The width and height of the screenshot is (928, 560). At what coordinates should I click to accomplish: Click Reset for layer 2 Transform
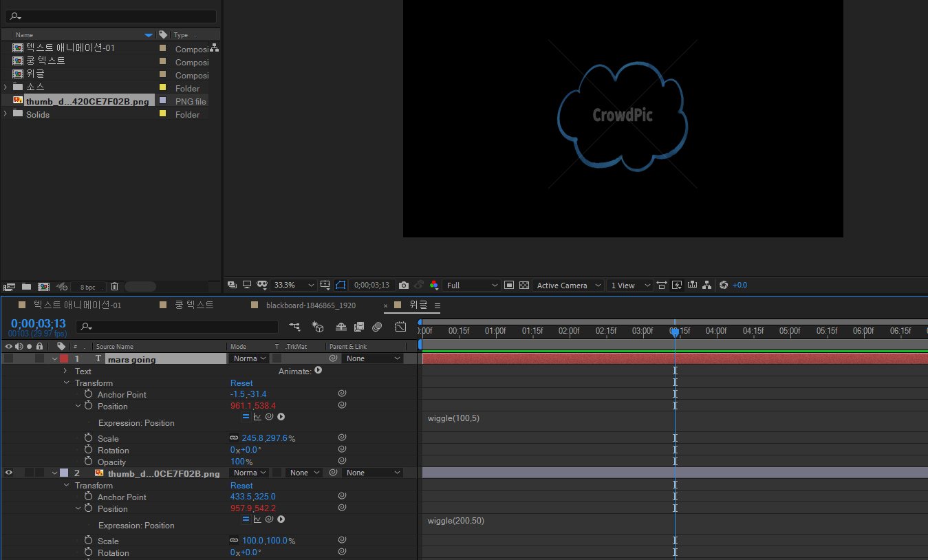click(x=241, y=485)
